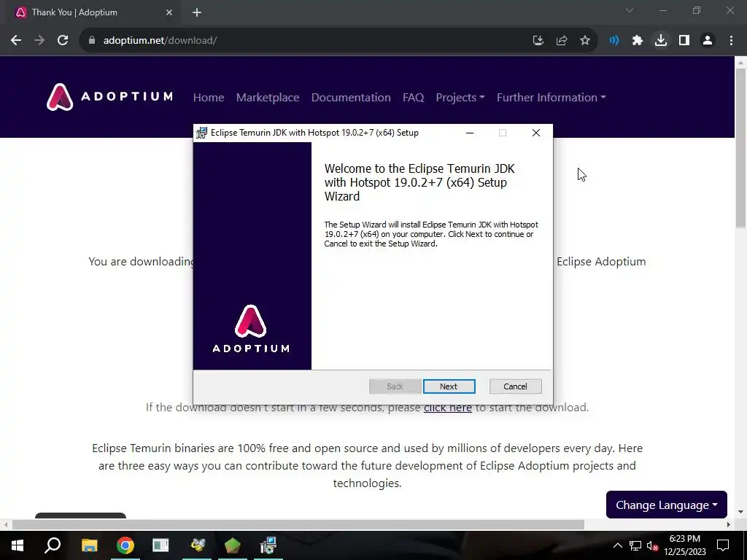Open the Change Language dropdown
The image size is (747, 560).
point(667,505)
